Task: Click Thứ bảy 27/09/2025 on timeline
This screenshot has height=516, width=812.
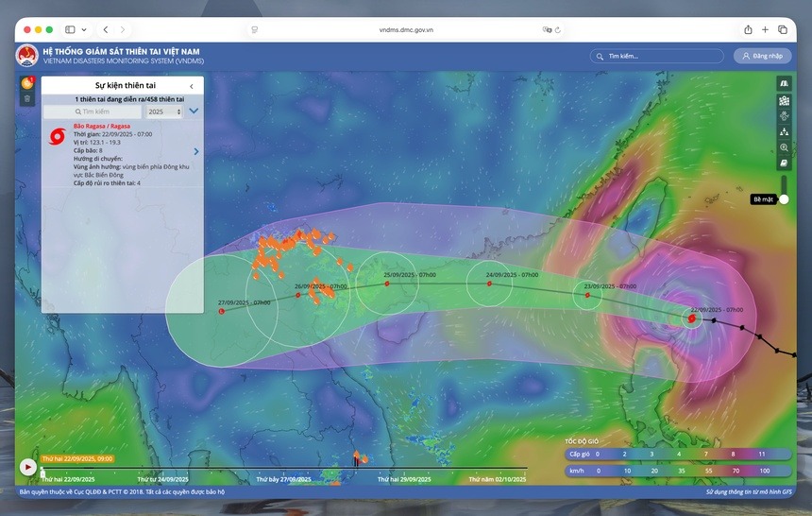Action: [x=283, y=479]
